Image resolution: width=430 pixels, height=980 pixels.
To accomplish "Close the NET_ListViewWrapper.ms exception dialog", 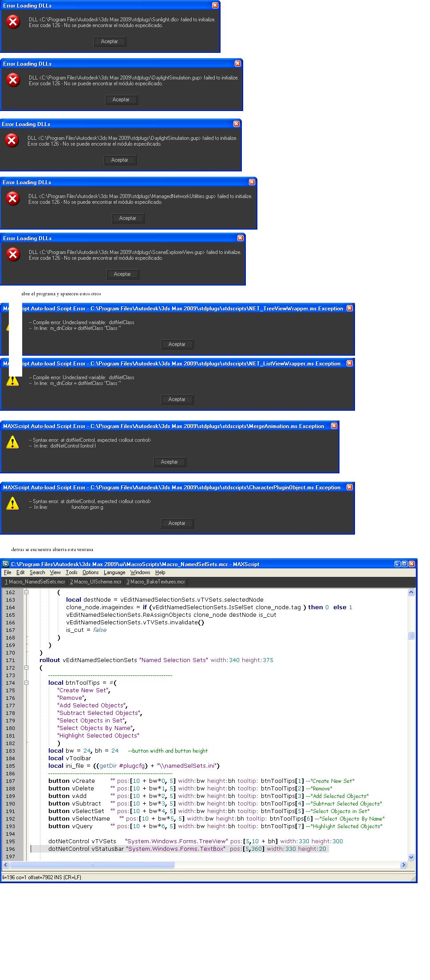I will tap(350, 363).
